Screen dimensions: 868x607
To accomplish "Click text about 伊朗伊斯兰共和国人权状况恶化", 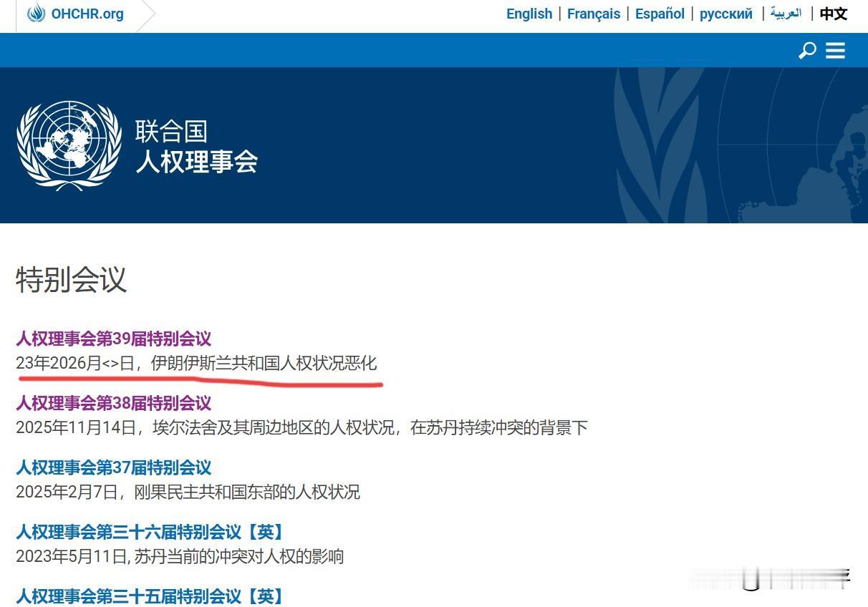I will coord(264,363).
